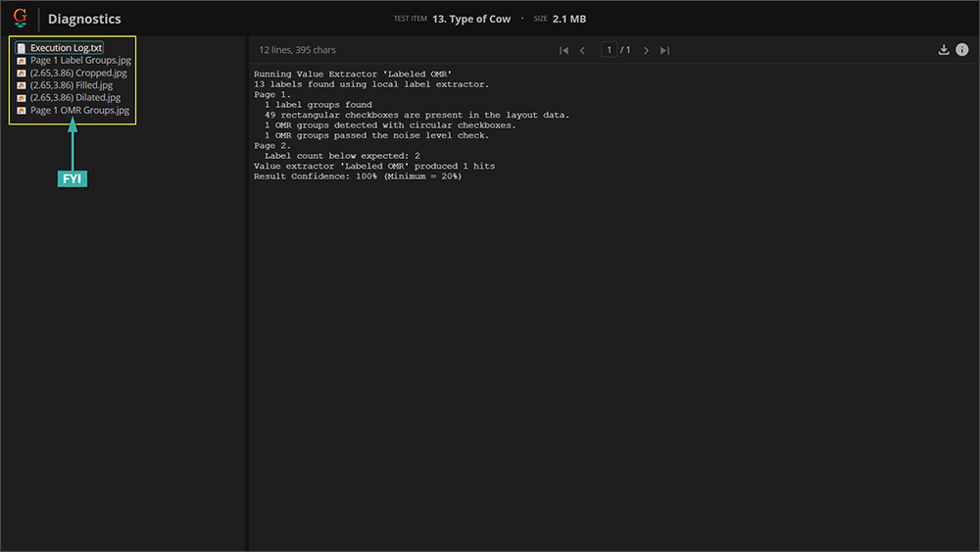Viewport: 980px width, 552px height.
Task: Jump to the last page
Action: point(664,50)
